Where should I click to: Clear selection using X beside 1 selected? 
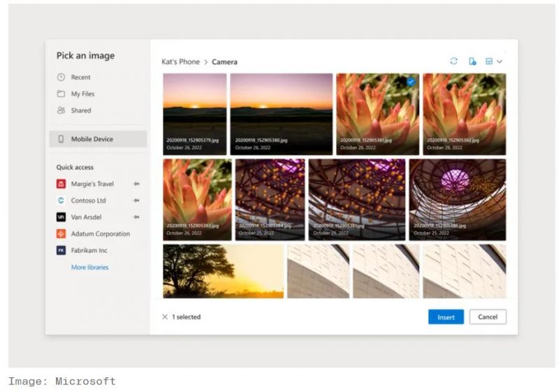pyautogui.click(x=165, y=317)
